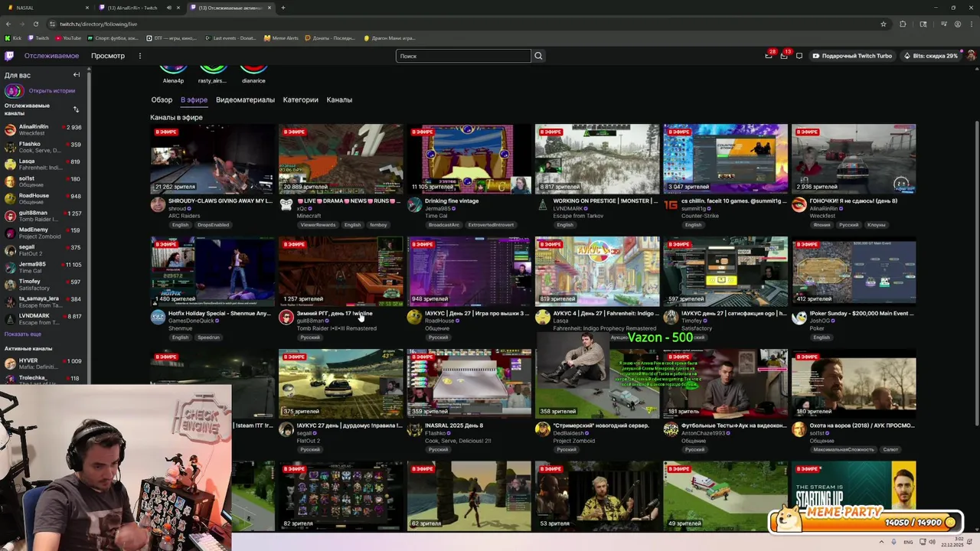Image resolution: width=980 pixels, height=551 pixels.
Task: Open whispers chat bubble icon
Action: [x=799, y=56]
